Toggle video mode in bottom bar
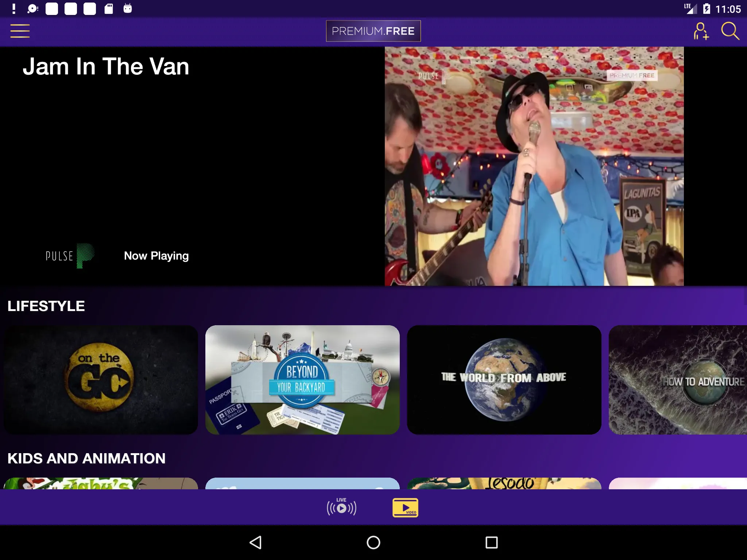 click(405, 506)
